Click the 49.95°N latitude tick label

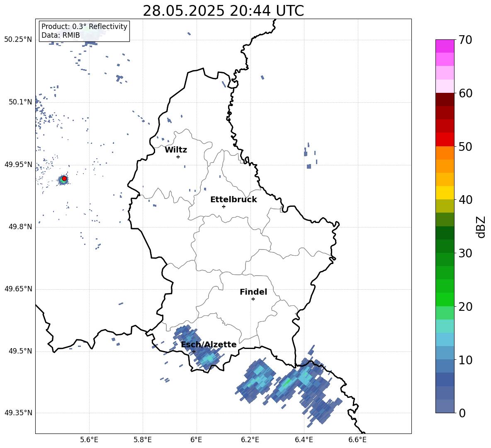click(x=18, y=165)
